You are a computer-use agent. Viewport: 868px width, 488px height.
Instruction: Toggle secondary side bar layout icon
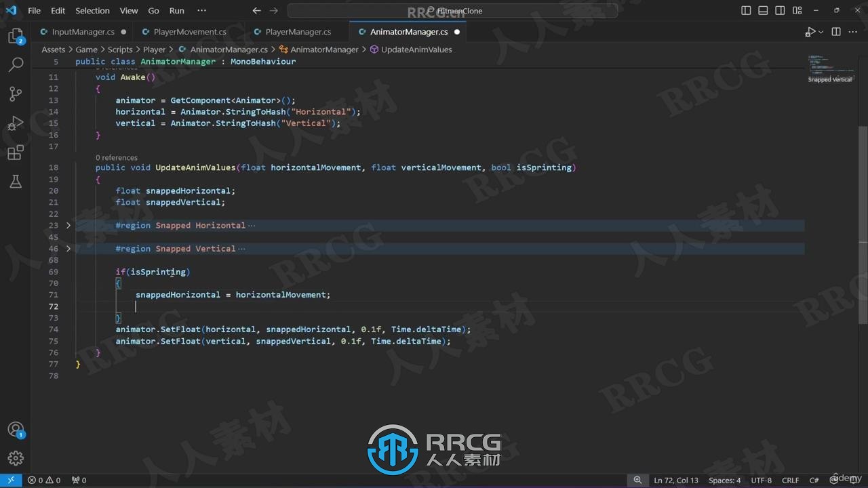pos(780,11)
